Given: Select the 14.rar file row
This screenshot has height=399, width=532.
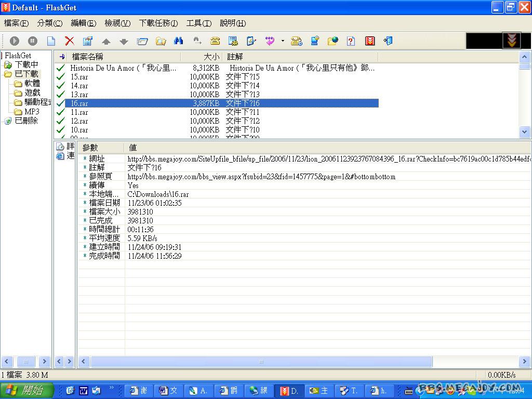Looking at the screenshot, I should point(217,86).
